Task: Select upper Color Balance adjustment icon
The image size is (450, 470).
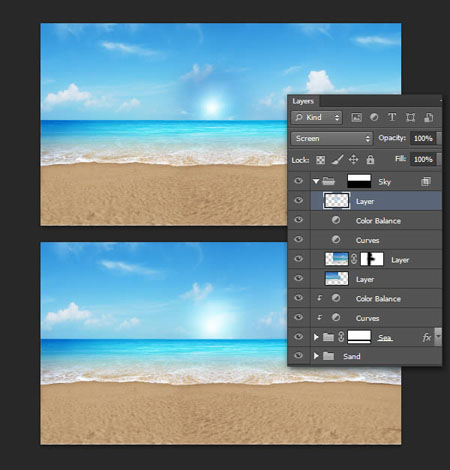Action: click(336, 220)
